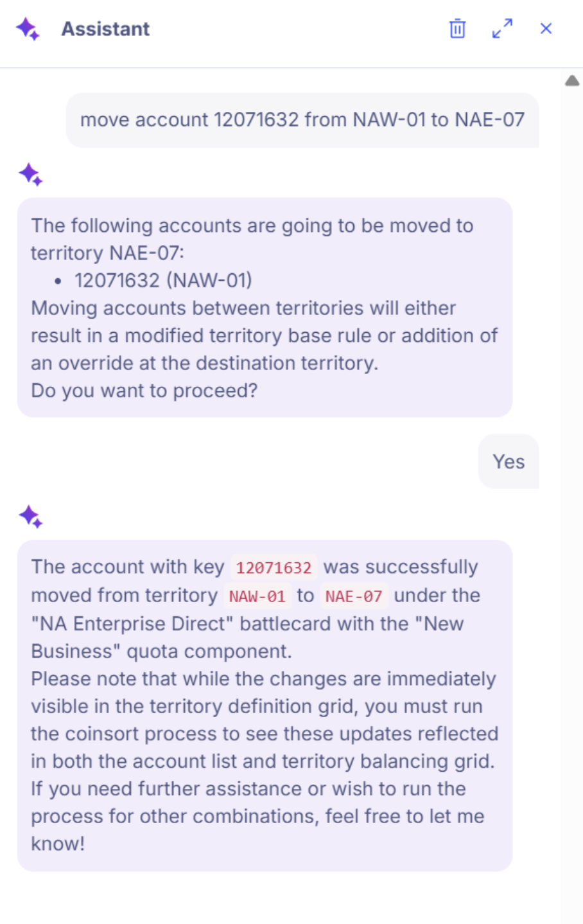
Task: Click the "Yes" reply bubble
Action: 509,461
